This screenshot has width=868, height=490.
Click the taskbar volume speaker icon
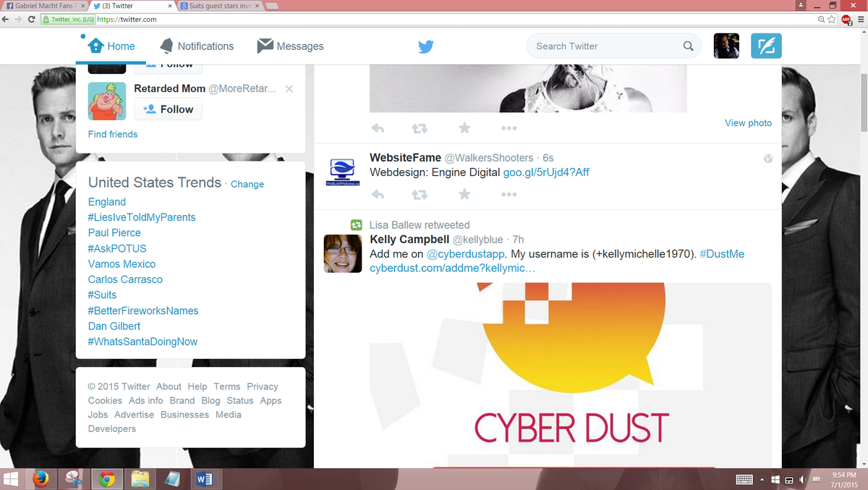click(804, 480)
